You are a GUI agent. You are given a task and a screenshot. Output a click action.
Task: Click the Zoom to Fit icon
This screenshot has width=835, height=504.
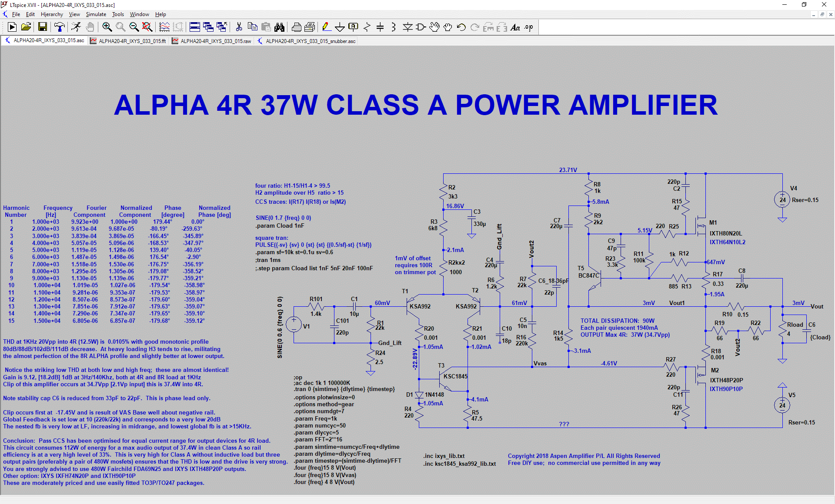(147, 27)
